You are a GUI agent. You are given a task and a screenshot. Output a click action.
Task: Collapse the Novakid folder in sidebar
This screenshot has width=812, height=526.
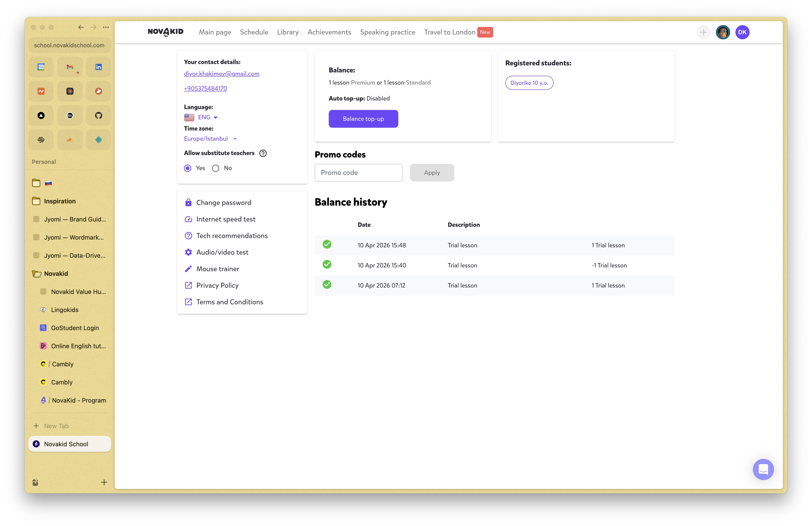coord(56,273)
